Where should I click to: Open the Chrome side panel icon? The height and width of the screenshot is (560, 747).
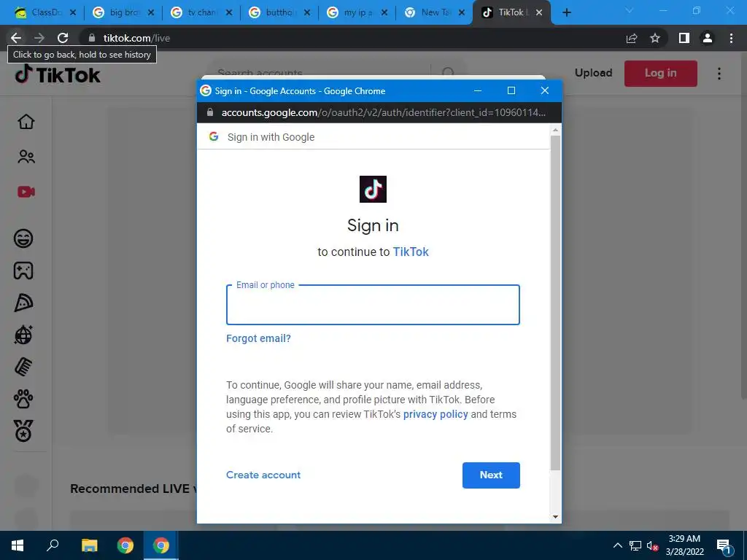(684, 38)
